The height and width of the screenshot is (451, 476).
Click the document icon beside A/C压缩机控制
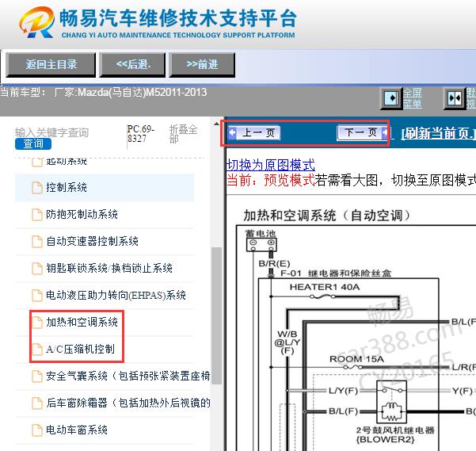(37, 349)
